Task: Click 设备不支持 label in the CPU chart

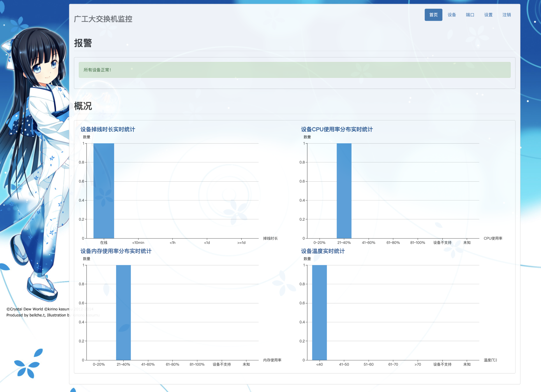Action: [442, 243]
